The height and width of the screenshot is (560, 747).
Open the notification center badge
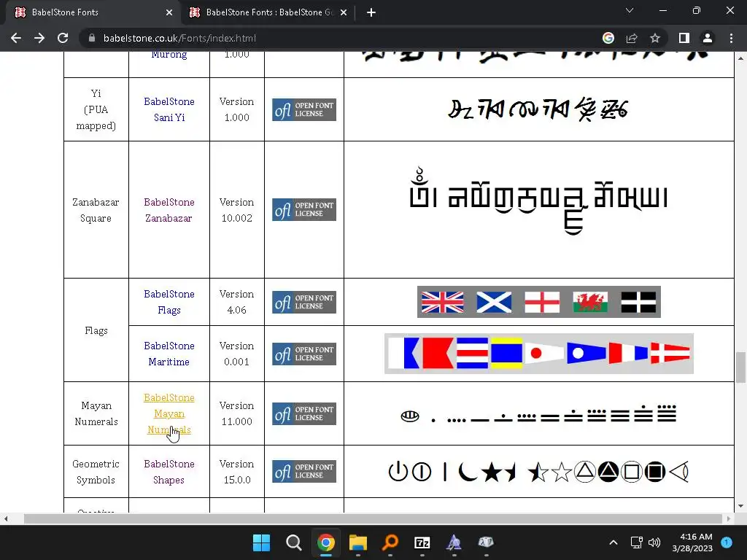click(x=727, y=542)
